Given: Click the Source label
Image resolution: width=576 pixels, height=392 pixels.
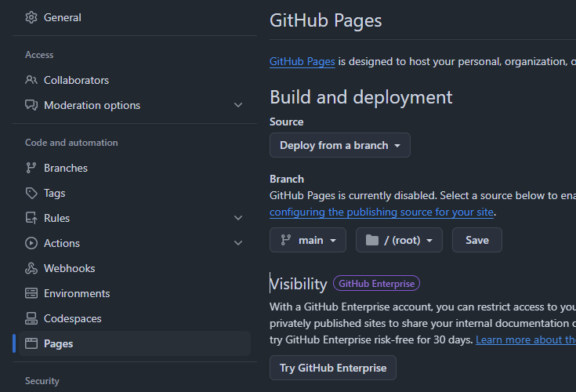Looking at the screenshot, I should (x=287, y=122).
